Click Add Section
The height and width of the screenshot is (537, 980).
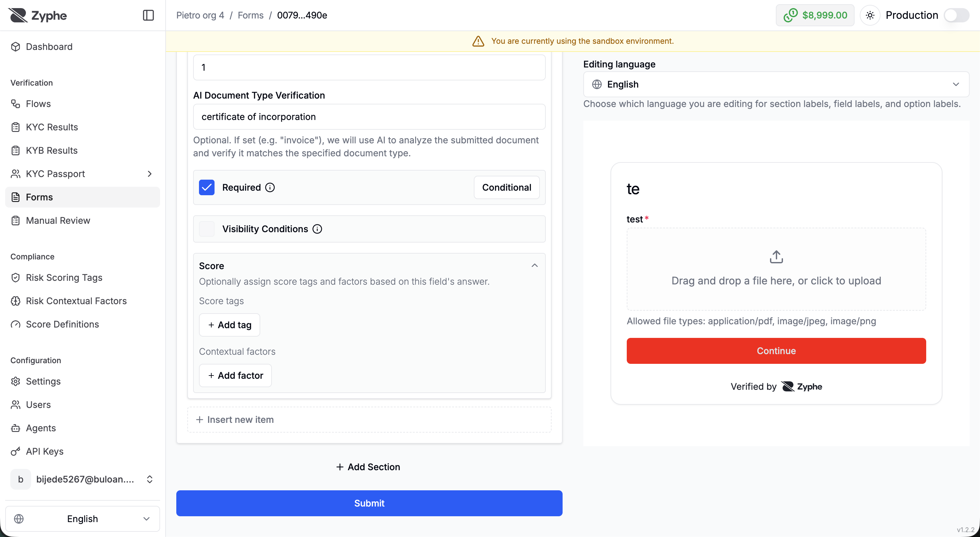tap(368, 467)
